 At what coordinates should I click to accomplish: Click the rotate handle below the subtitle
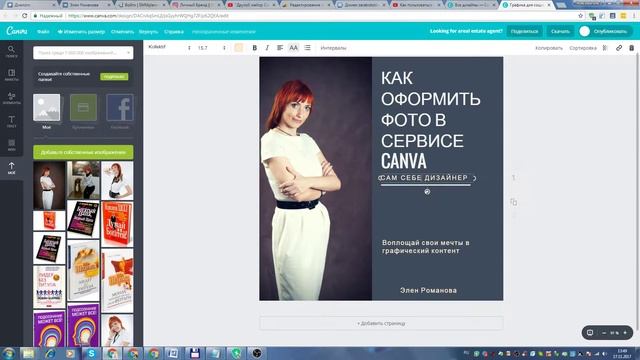(x=427, y=191)
